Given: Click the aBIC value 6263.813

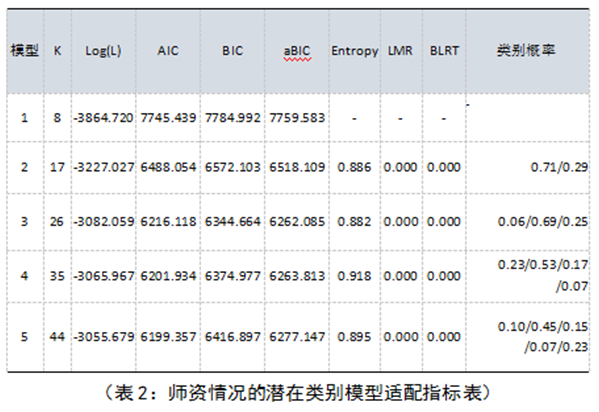Looking at the screenshot, I should tap(297, 276).
